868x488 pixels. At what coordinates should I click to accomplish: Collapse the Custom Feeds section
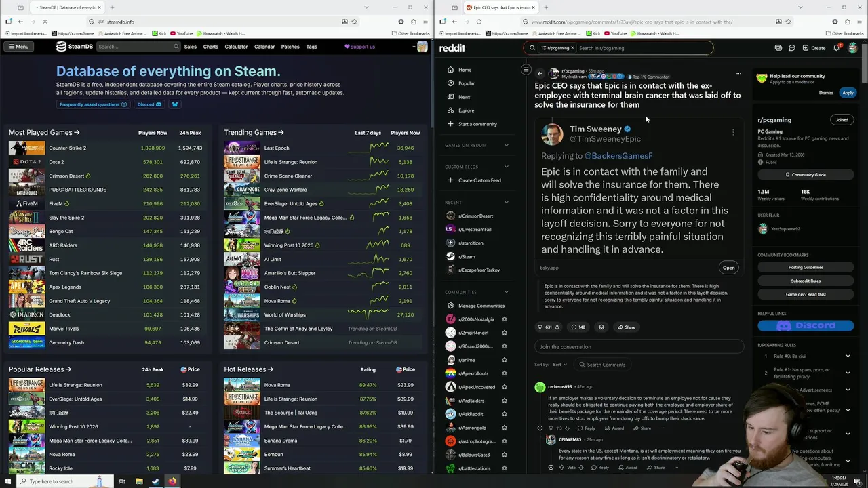click(506, 167)
